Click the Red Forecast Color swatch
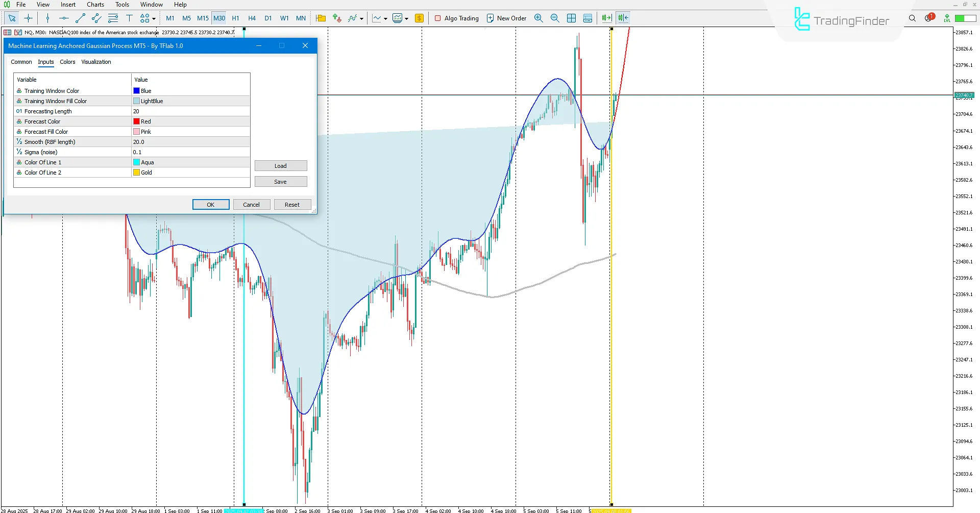 coord(136,121)
